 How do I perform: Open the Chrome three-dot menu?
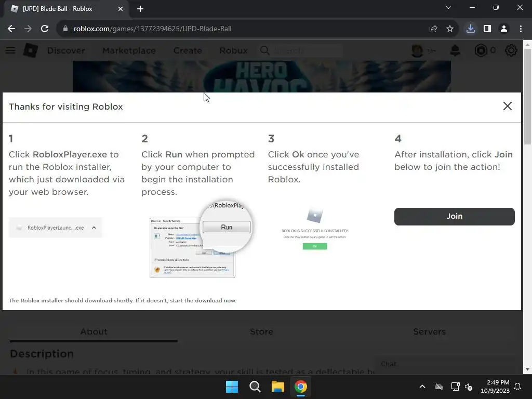click(x=521, y=29)
